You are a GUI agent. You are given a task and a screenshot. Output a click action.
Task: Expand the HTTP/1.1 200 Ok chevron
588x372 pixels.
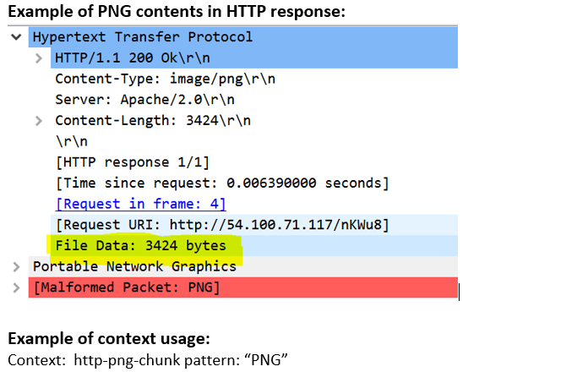39,58
